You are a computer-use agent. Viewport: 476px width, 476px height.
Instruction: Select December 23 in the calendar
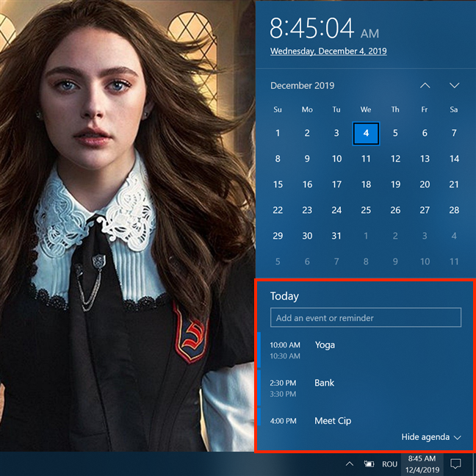point(307,210)
